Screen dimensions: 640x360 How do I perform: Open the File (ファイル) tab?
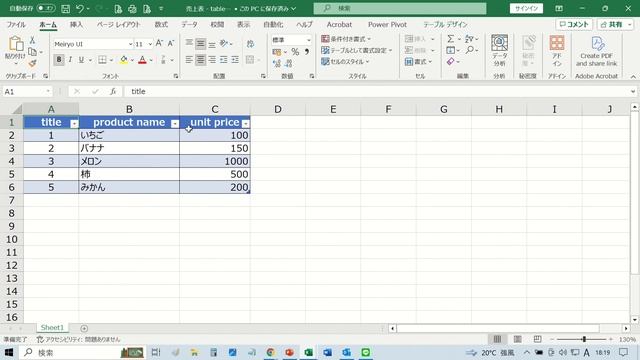[x=16, y=24]
